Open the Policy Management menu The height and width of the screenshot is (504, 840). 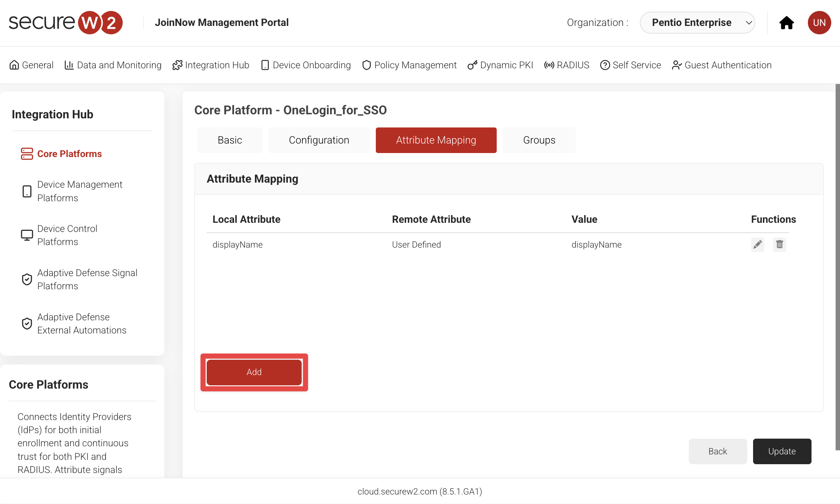(x=409, y=65)
